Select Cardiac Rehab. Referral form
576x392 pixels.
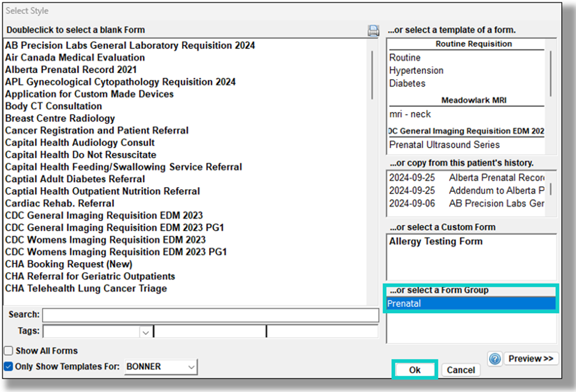point(60,203)
